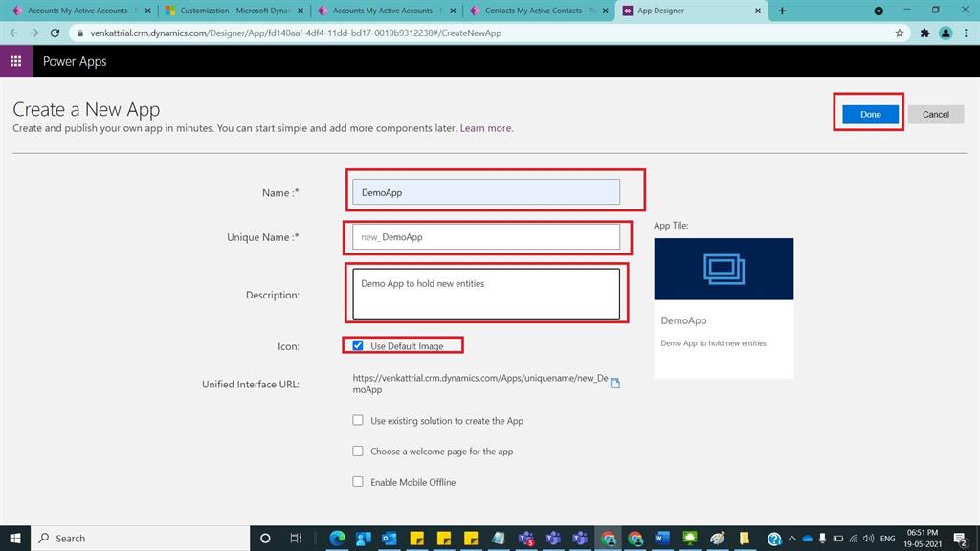Click the DemoApp tile image preview
Viewport: 980px width, 551px height.
724,269
